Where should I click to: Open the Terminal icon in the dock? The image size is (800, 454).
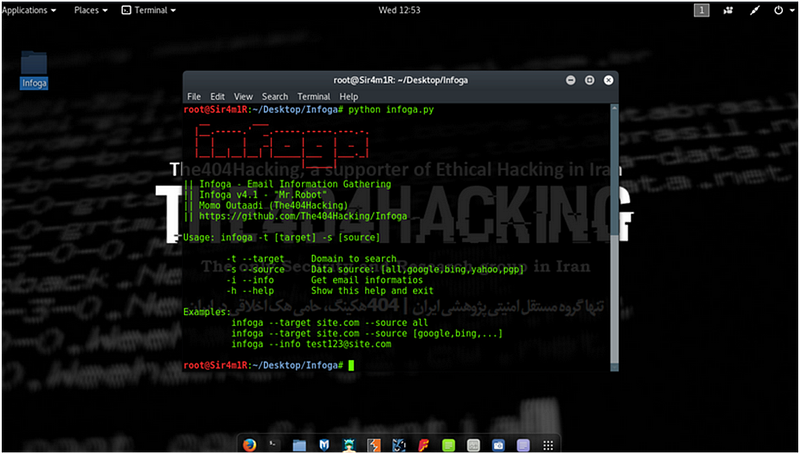coord(274,445)
